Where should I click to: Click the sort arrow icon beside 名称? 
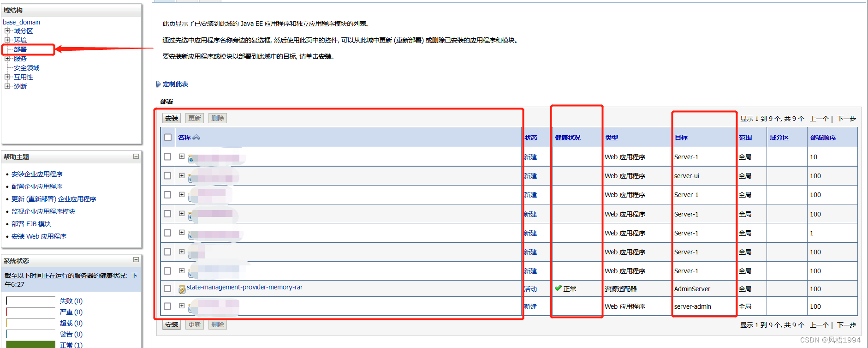click(x=196, y=138)
